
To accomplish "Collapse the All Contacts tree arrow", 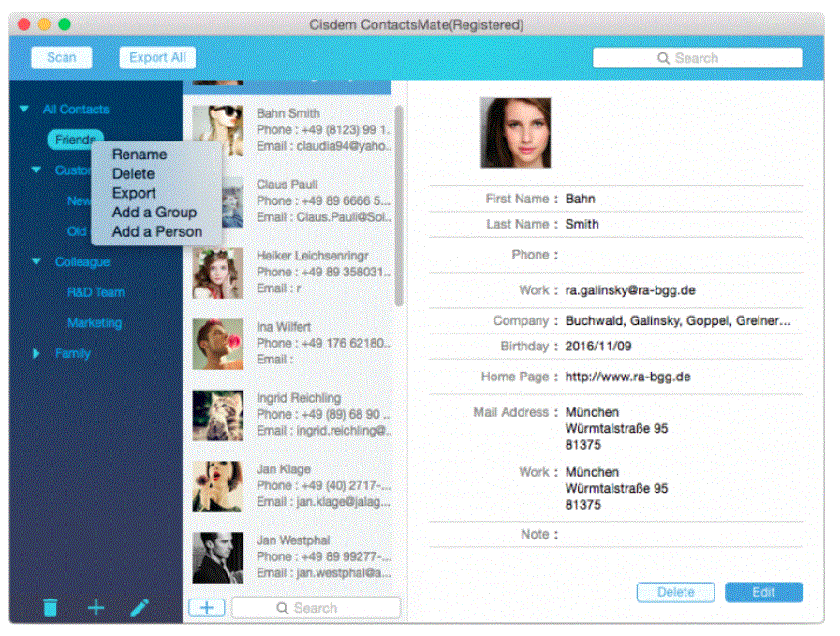I will 24,109.
